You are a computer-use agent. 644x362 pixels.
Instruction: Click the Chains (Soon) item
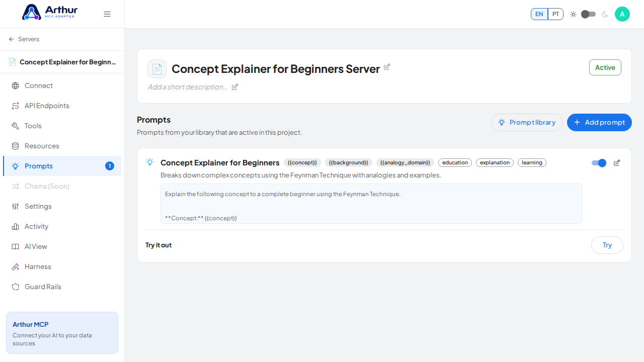pyautogui.click(x=62, y=186)
